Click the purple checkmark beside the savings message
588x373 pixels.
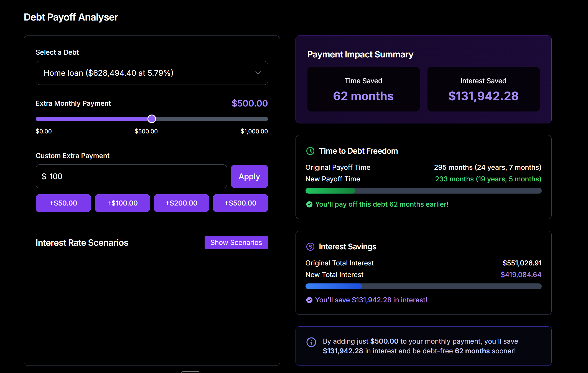click(309, 300)
